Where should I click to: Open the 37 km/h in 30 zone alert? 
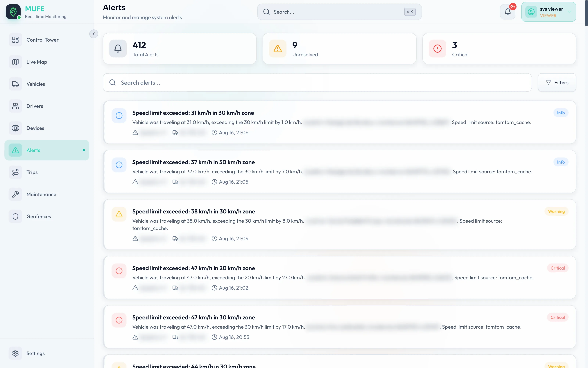(x=339, y=172)
